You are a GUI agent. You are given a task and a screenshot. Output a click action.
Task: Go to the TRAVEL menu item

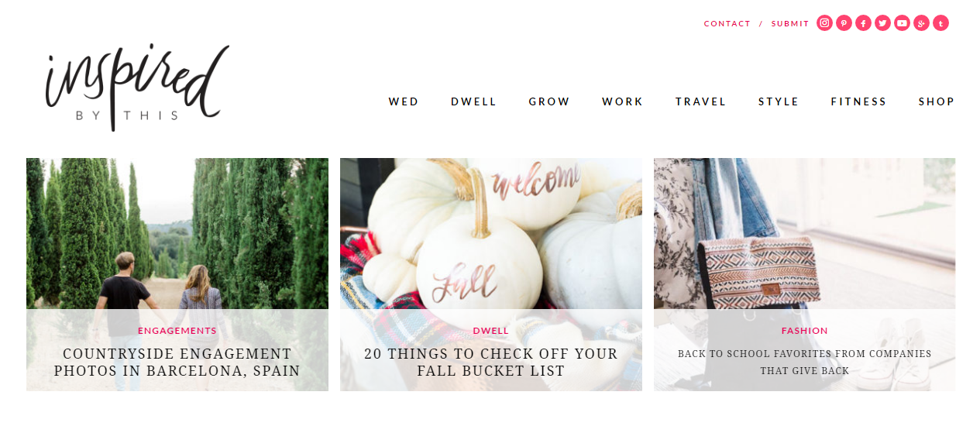tap(701, 101)
